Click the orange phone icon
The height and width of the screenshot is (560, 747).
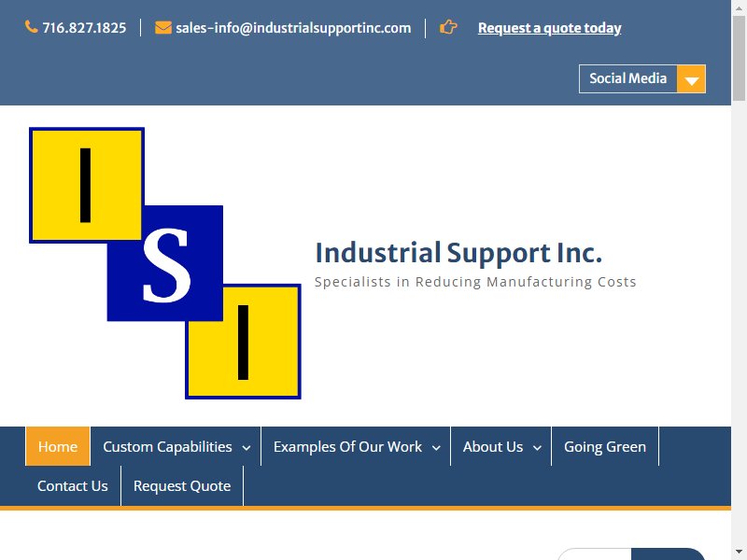[x=32, y=27]
